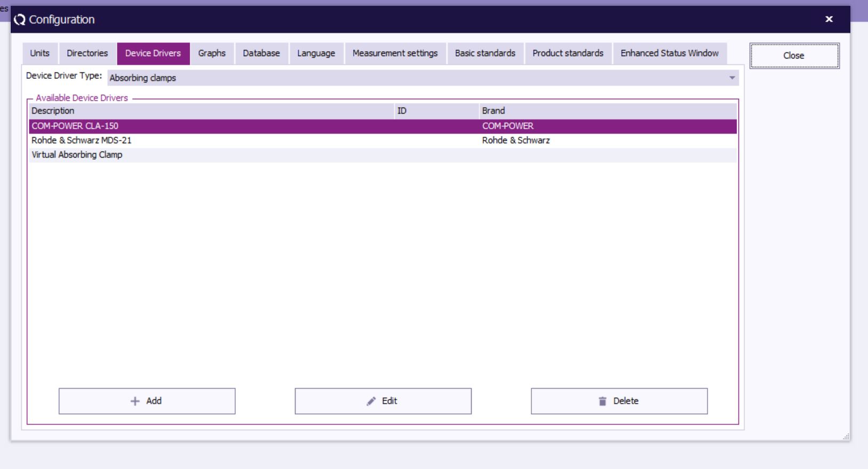View the Product standards tab
Image resolution: width=868 pixels, height=469 pixels.
(x=568, y=53)
